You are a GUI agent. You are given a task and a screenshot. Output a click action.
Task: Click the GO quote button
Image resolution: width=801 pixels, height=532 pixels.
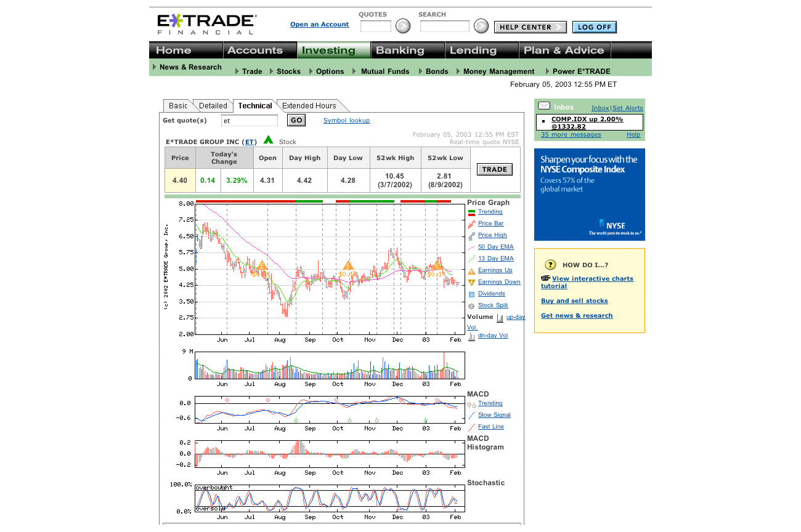pyautogui.click(x=296, y=121)
